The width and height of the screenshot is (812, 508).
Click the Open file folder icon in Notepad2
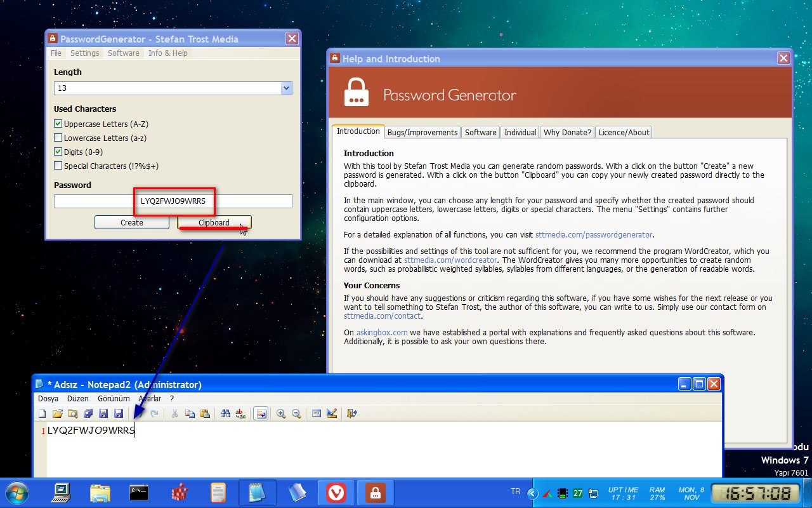click(x=58, y=413)
